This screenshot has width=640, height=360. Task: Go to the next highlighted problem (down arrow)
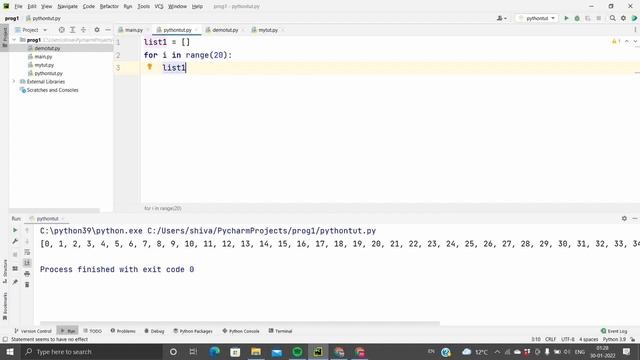tap(635, 41)
